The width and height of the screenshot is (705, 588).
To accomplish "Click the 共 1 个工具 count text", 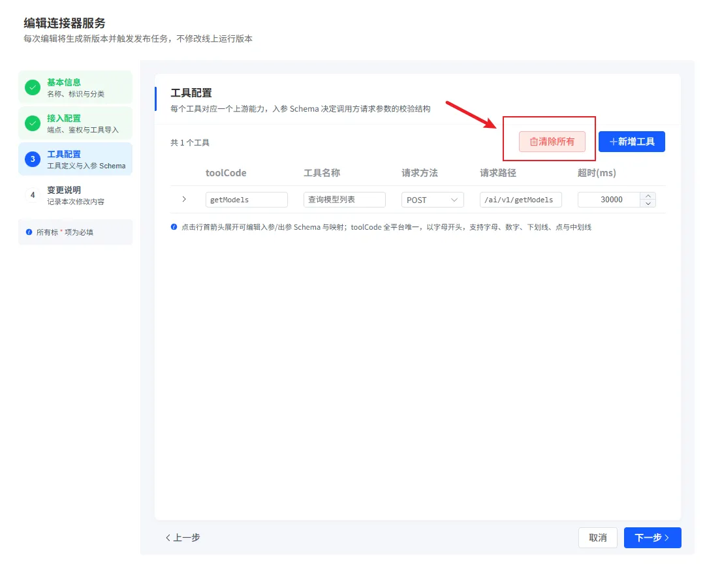I will [x=190, y=143].
